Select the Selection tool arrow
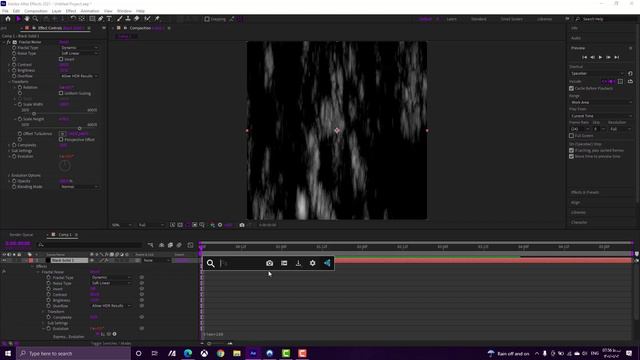The width and height of the screenshot is (640, 360). pos(18,19)
